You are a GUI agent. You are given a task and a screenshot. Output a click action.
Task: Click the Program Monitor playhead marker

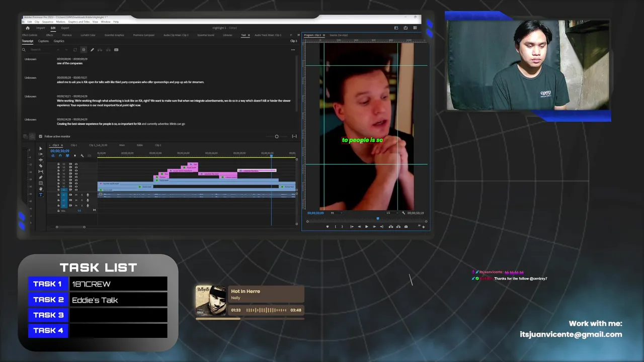(378, 219)
